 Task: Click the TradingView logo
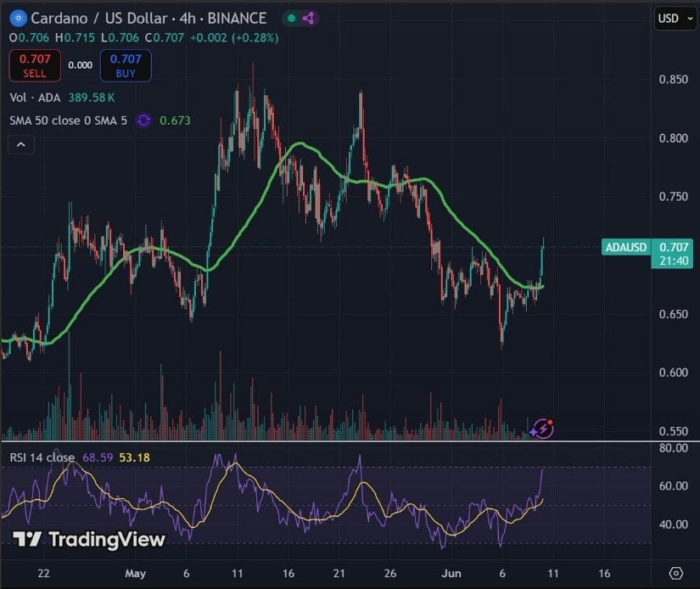click(x=89, y=540)
